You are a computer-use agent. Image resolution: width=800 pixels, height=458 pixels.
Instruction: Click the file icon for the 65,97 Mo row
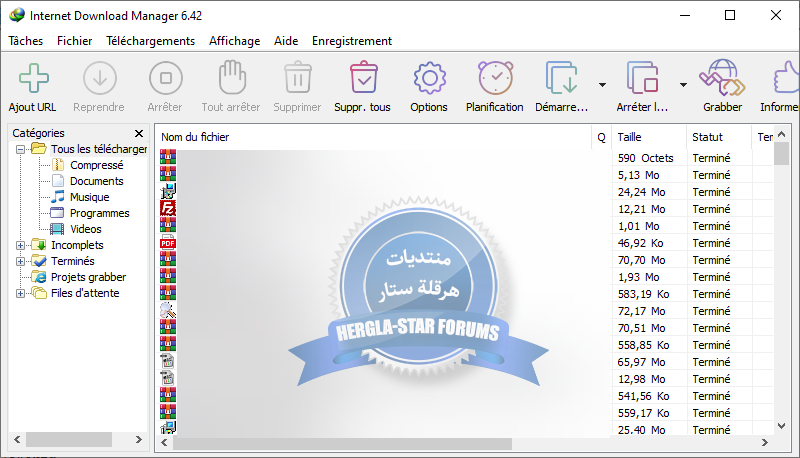point(168,361)
